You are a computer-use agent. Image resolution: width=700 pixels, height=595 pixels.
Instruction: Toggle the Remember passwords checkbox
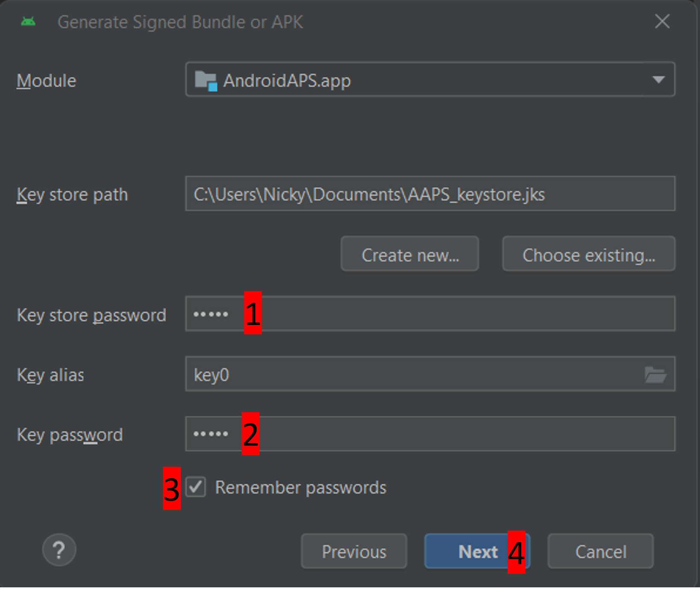point(195,487)
